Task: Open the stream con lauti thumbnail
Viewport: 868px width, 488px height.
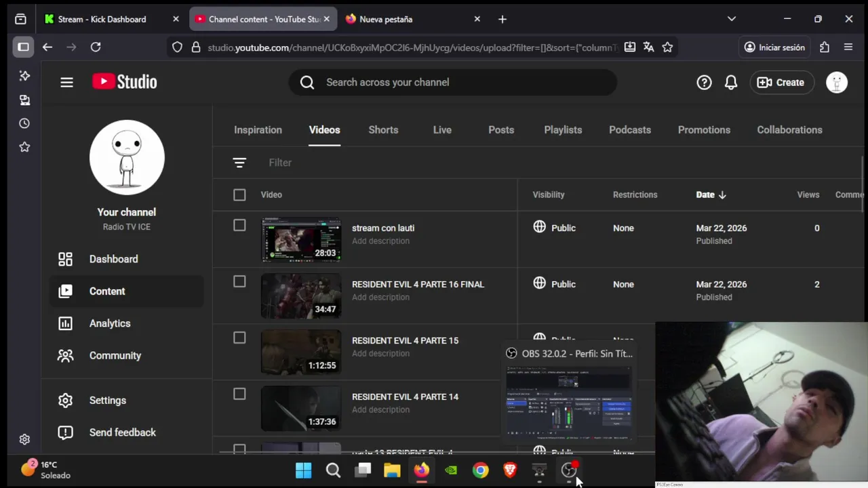Action: [301, 240]
